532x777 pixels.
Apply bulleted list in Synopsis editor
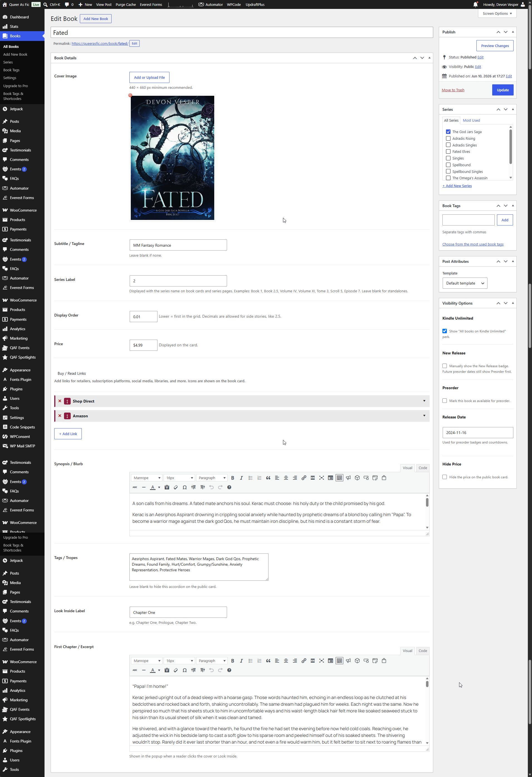250,478
